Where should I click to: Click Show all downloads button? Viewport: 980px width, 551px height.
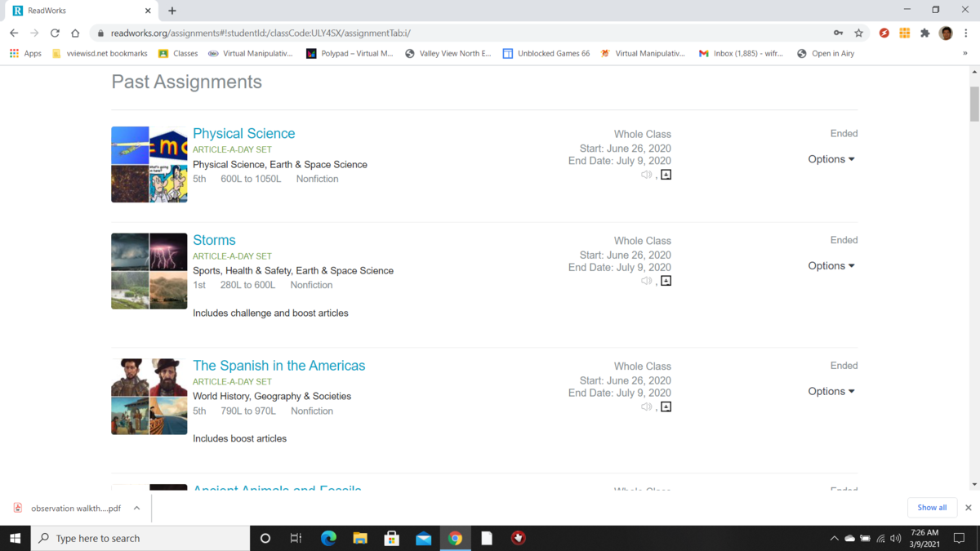[x=932, y=508]
